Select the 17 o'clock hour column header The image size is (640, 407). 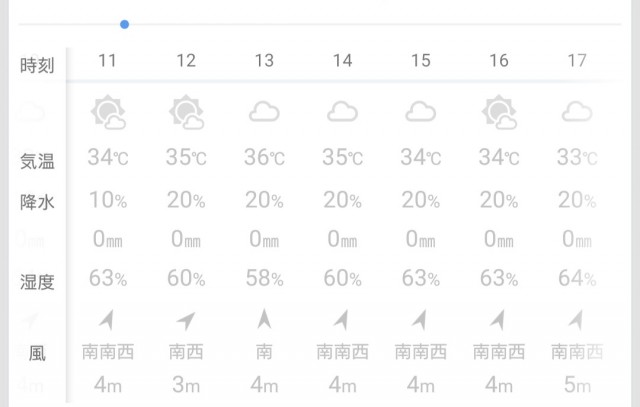tap(577, 61)
